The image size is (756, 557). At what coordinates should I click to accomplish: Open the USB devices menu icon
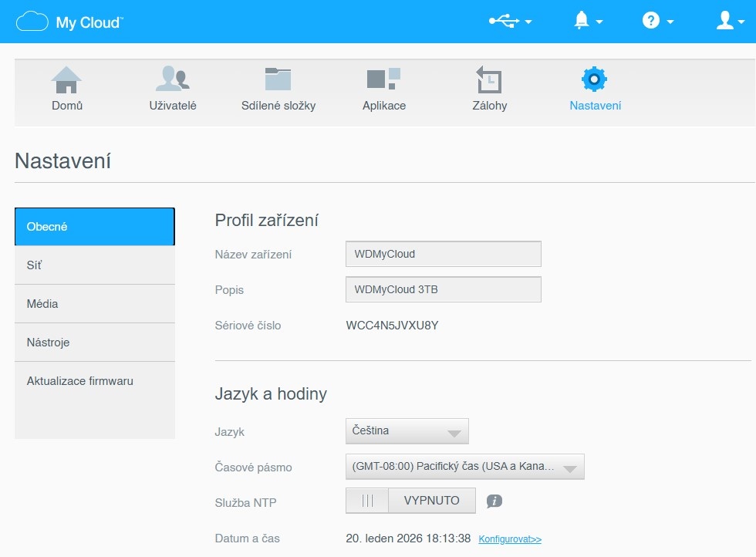click(x=504, y=21)
